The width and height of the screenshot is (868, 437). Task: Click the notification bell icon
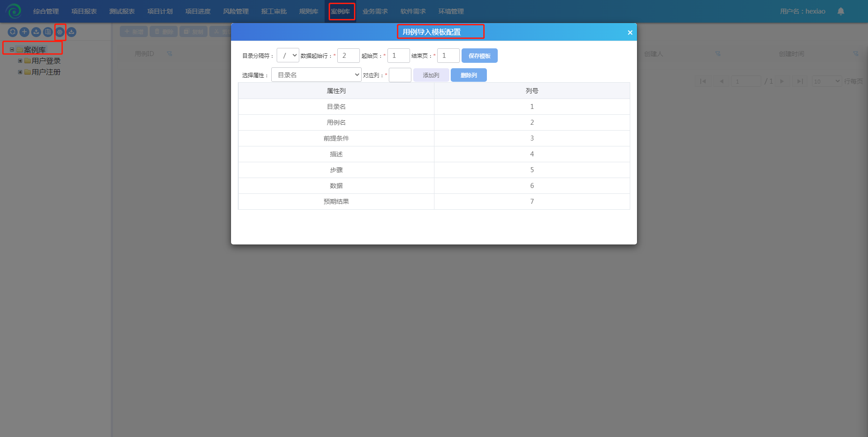coord(840,11)
